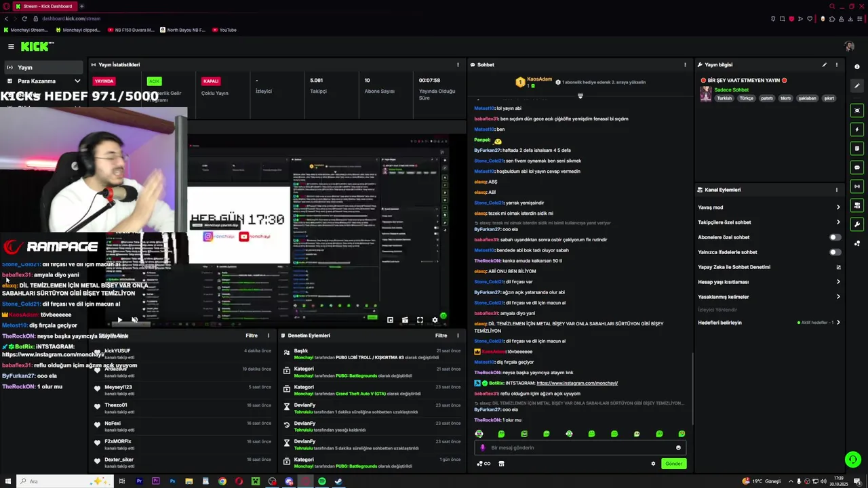
Task: Open the shop icon below message box
Action: (501, 464)
